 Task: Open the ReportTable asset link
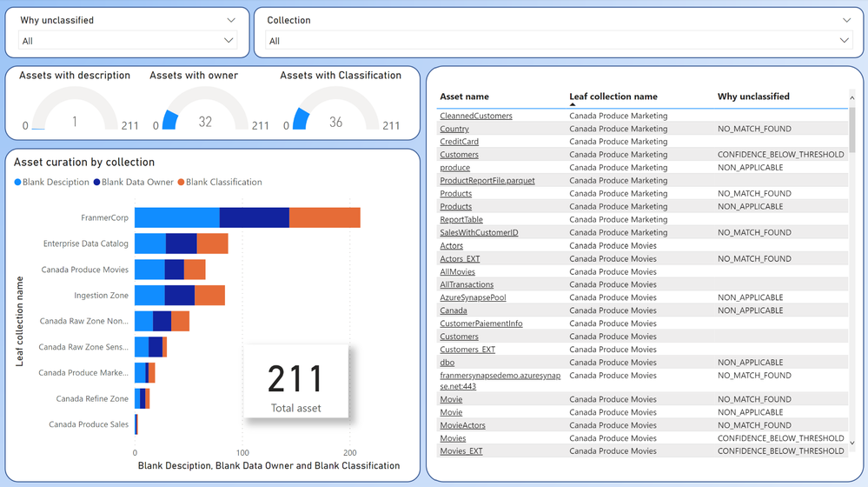(x=461, y=219)
